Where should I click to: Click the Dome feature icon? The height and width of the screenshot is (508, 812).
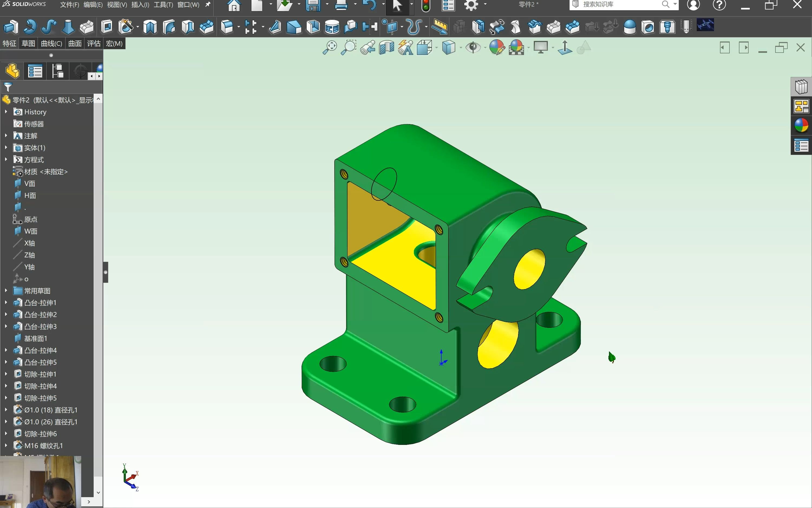(630, 27)
